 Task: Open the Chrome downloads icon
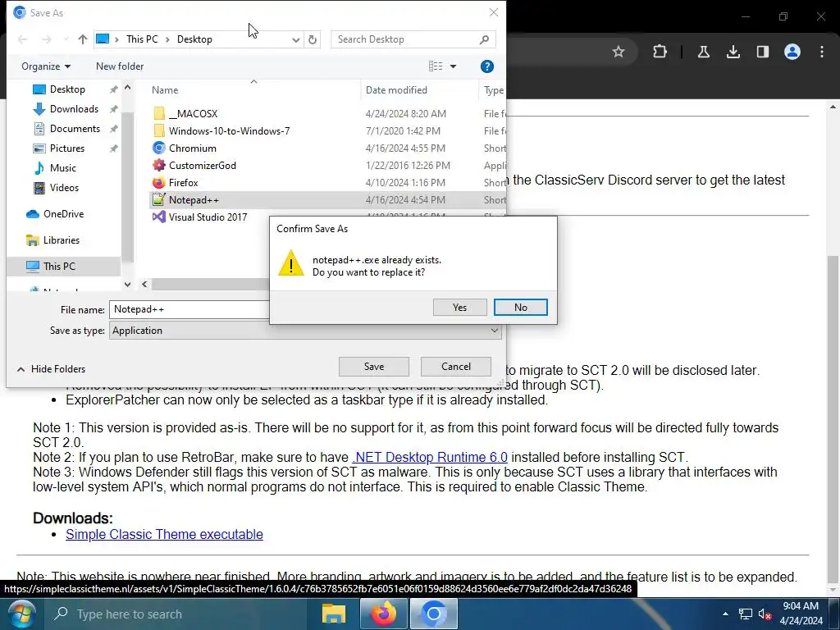pyautogui.click(x=733, y=52)
